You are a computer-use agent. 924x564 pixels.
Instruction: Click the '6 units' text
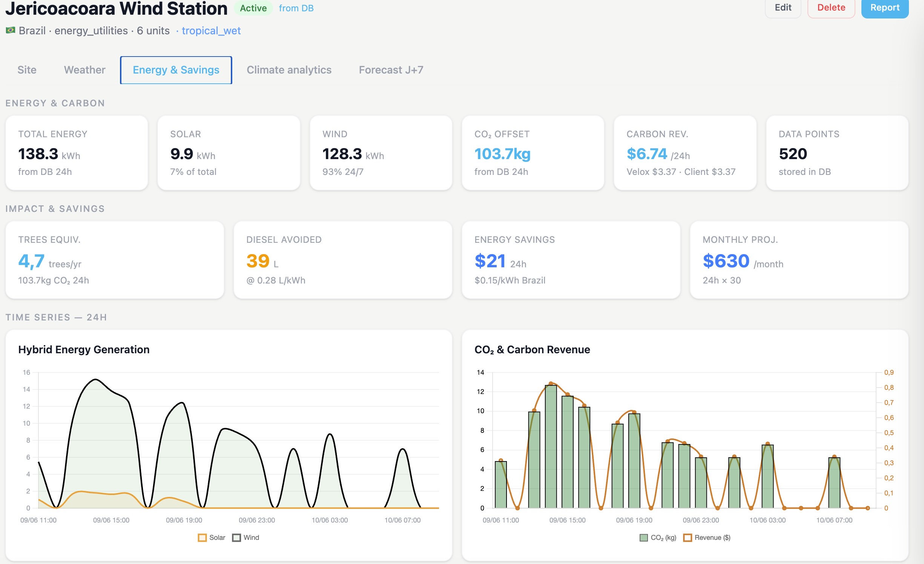click(153, 31)
